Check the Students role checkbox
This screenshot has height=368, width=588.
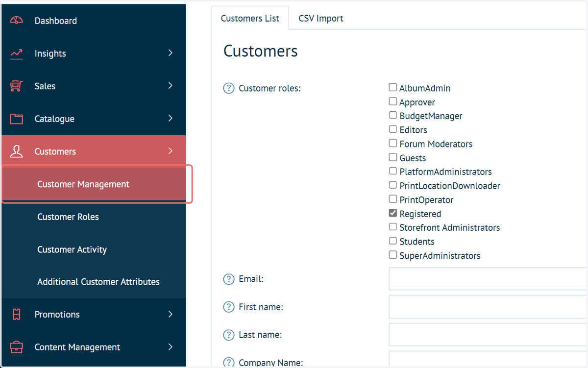(x=393, y=241)
